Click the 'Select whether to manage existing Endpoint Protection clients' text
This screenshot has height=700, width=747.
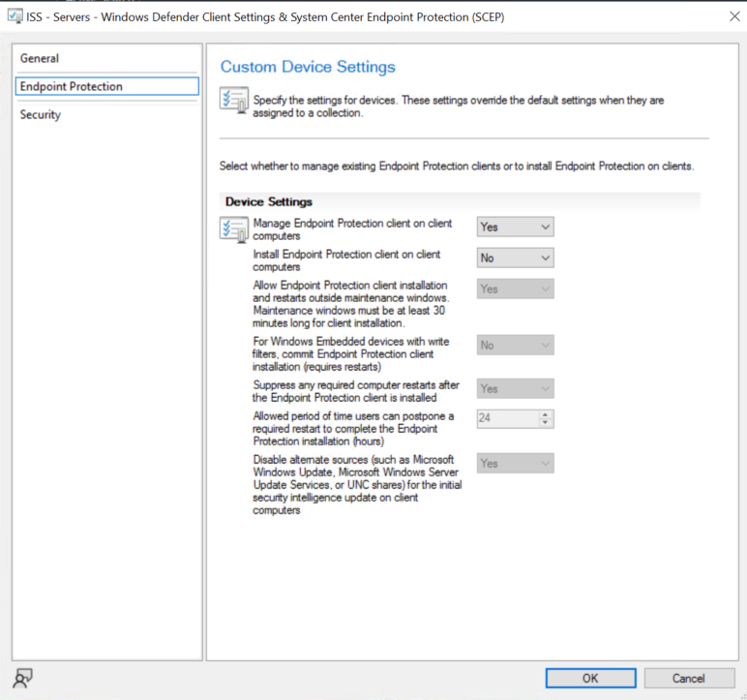457,166
